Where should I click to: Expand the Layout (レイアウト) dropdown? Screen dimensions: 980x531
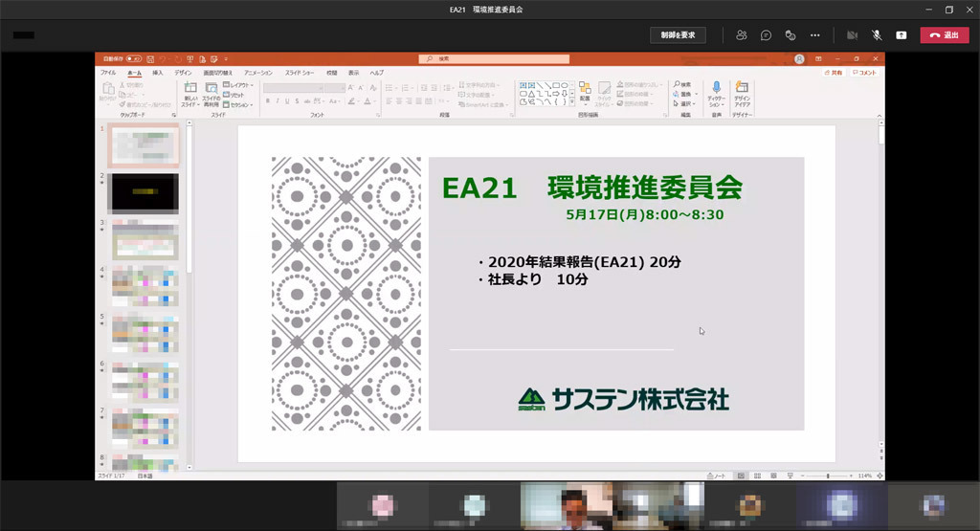pos(239,85)
